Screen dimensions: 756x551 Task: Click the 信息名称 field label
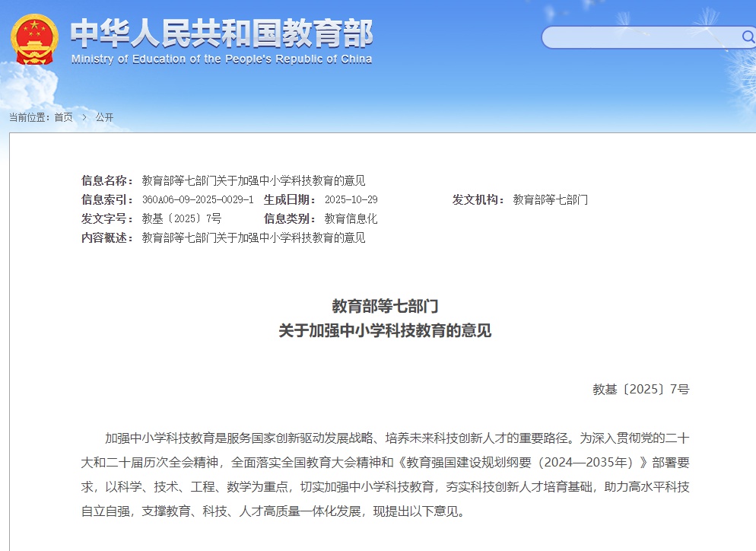(x=107, y=180)
